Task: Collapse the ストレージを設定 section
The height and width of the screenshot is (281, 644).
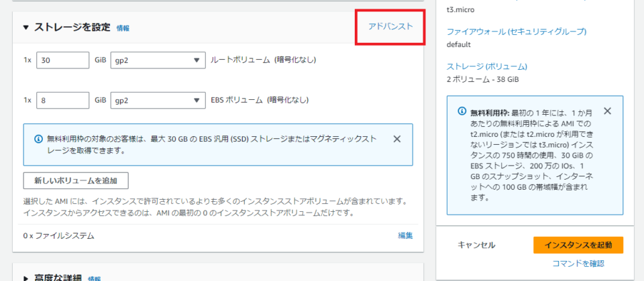Action: 26,28
